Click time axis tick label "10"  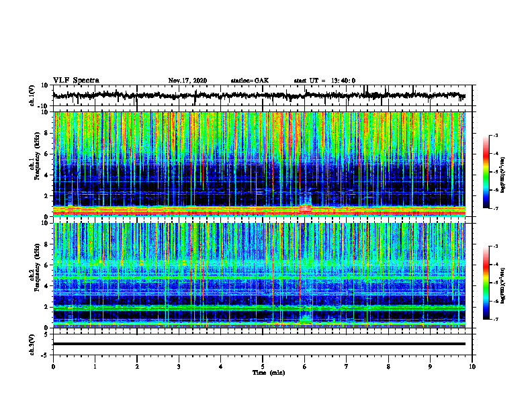pyautogui.click(x=472, y=367)
